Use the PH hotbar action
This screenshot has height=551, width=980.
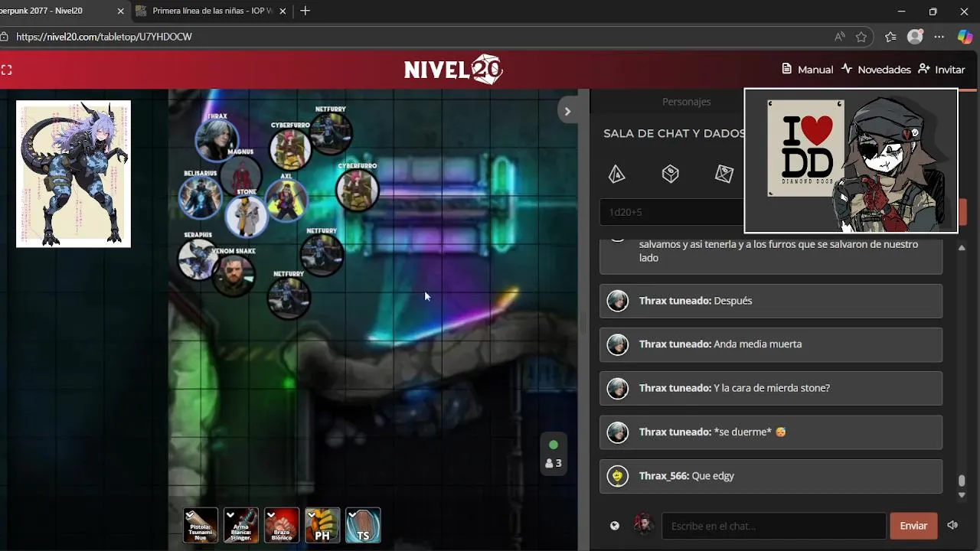coord(322,526)
